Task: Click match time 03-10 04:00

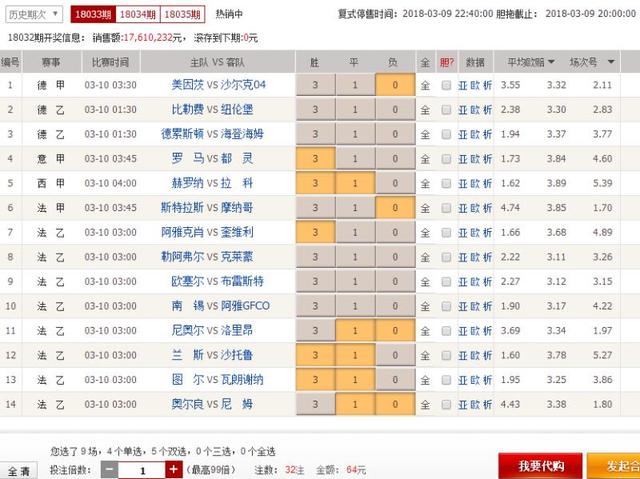Action: (x=110, y=183)
